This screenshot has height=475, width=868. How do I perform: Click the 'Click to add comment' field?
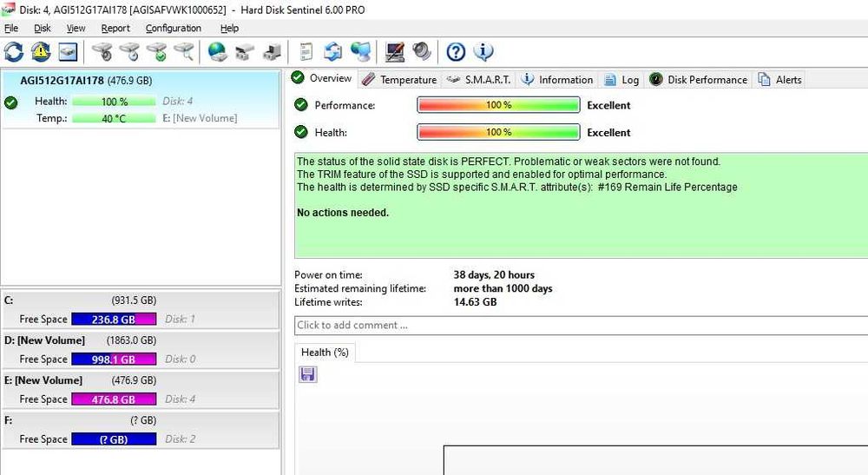[581, 325]
